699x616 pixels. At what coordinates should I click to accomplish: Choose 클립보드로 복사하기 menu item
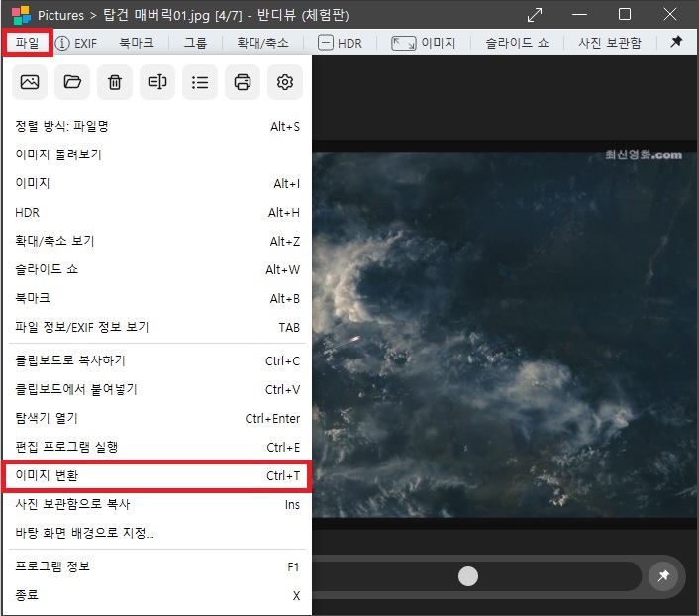pos(156,360)
